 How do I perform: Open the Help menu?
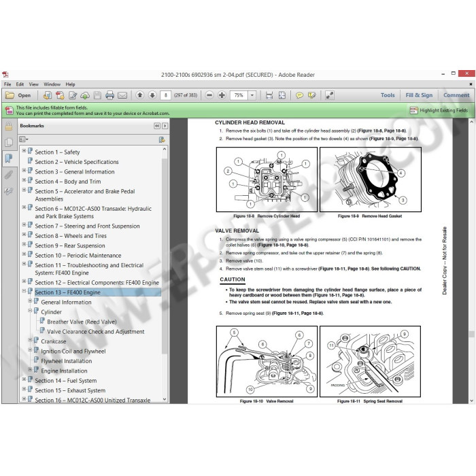tap(70, 84)
